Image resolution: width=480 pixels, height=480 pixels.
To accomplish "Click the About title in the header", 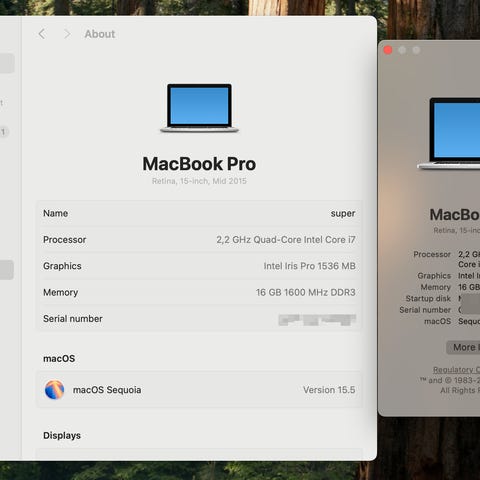I will click(x=100, y=34).
